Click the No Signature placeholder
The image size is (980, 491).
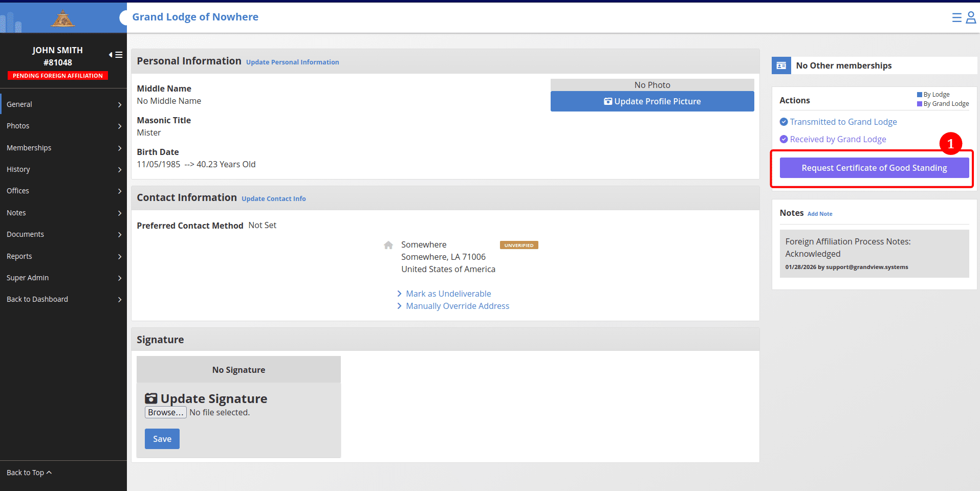[238, 370]
